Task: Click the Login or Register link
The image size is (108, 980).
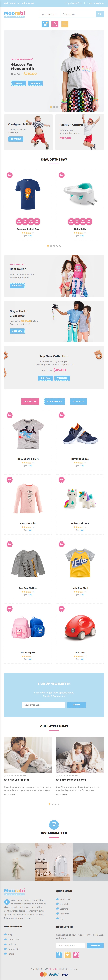Action: pos(95,3)
